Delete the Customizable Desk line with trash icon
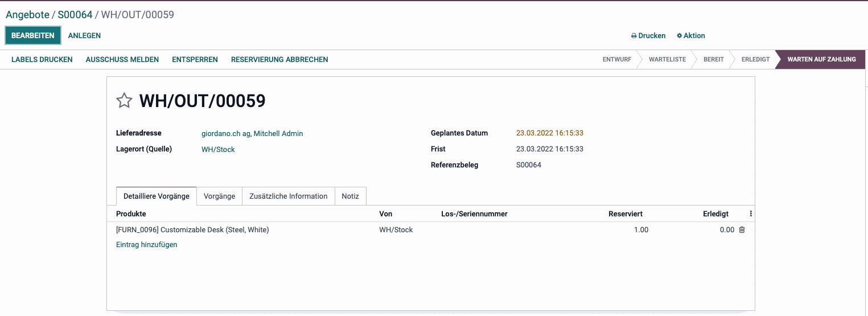 tap(742, 230)
